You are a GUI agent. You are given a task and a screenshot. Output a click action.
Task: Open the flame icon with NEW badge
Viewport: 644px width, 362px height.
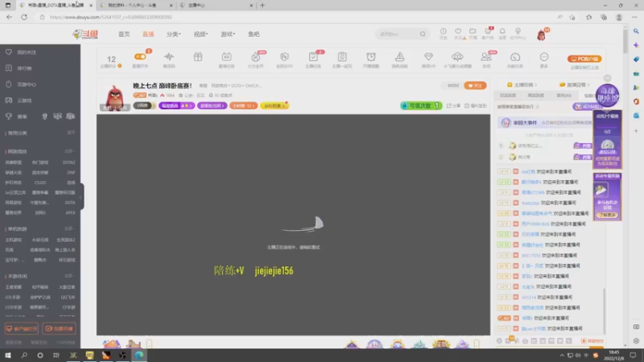tap(255, 56)
